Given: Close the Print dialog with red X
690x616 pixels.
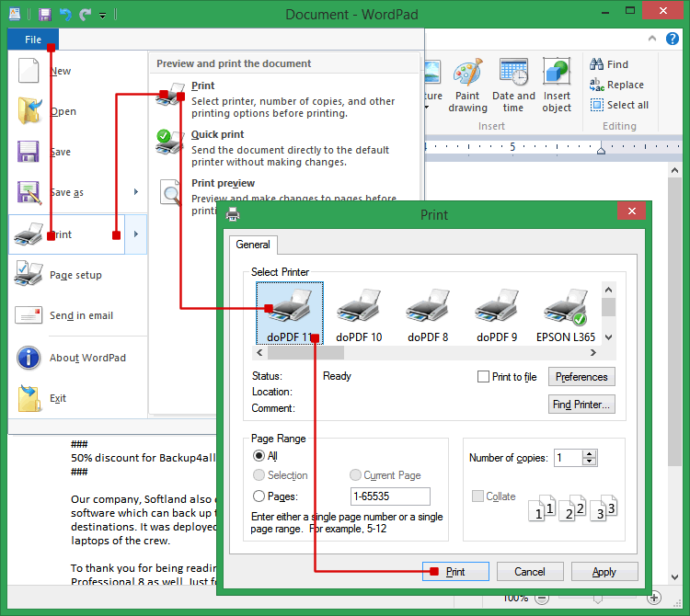Looking at the screenshot, I should [x=631, y=211].
